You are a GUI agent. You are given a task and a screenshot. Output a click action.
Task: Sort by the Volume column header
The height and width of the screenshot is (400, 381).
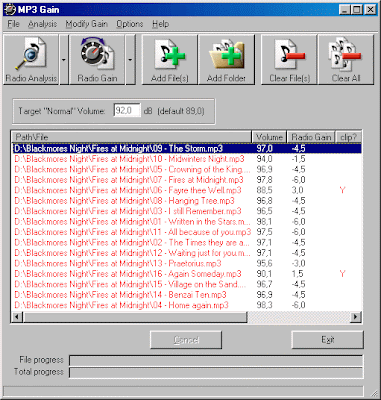(269, 137)
